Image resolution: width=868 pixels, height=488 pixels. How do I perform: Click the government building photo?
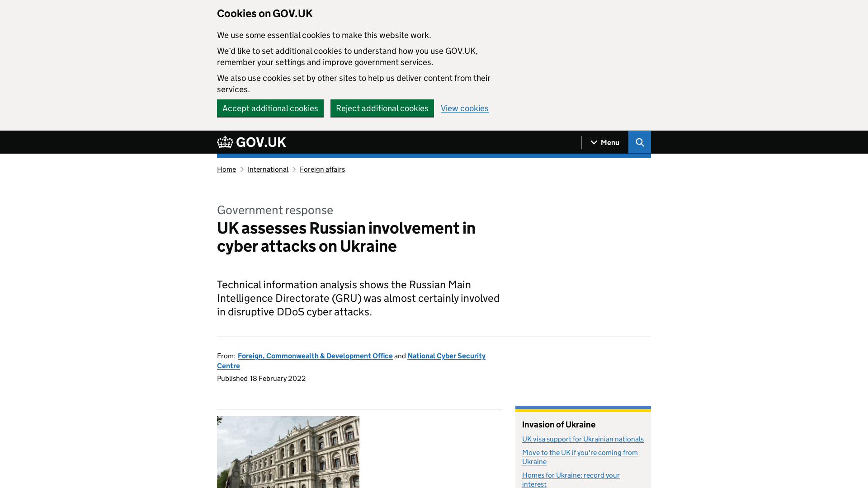288,452
